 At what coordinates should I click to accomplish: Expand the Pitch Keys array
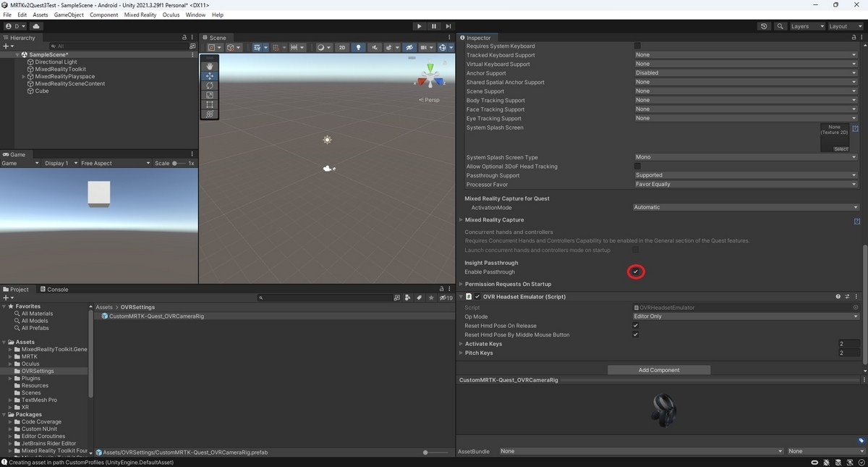click(461, 353)
